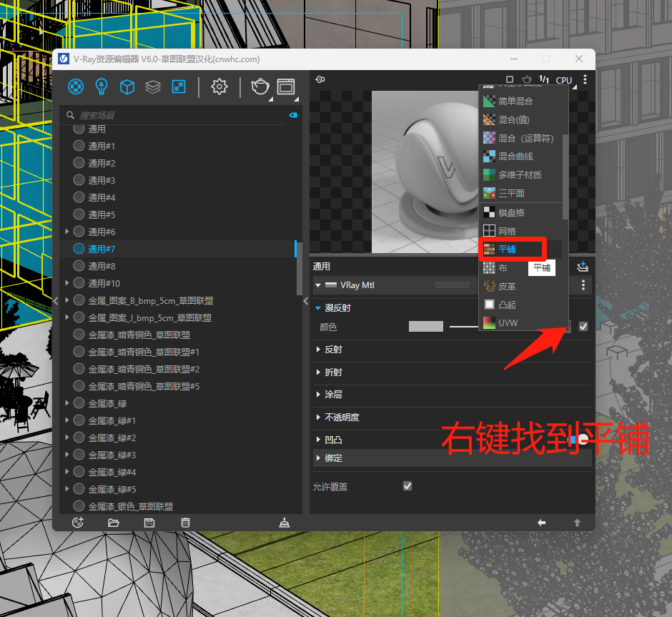This screenshot has width=672, height=617.
Task: Collapse left panel with arrow handle
Action: point(56,301)
